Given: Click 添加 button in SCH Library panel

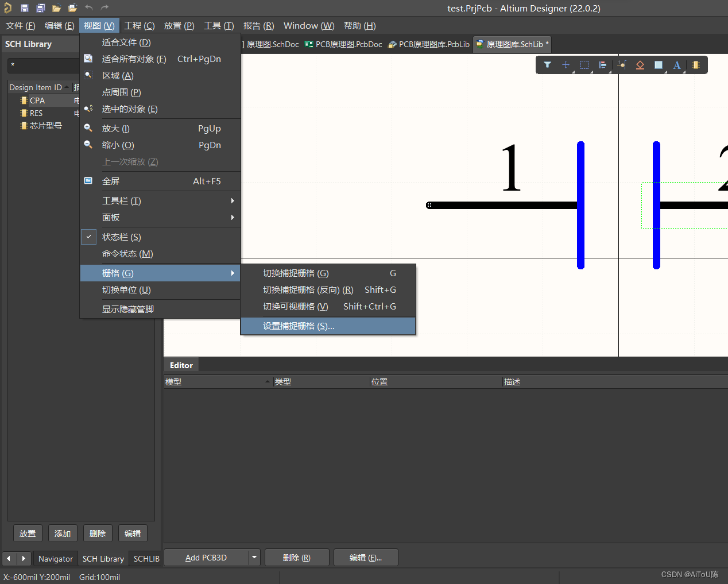Looking at the screenshot, I should pyautogui.click(x=63, y=533).
